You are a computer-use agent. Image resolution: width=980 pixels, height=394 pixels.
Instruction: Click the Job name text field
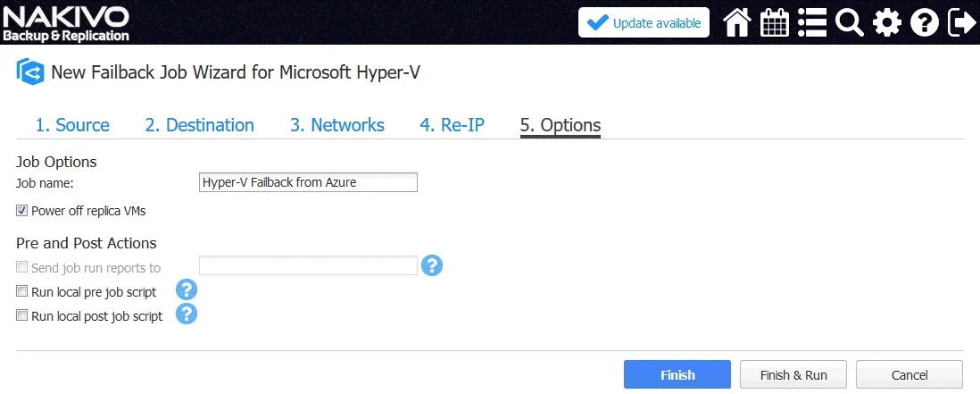308,182
